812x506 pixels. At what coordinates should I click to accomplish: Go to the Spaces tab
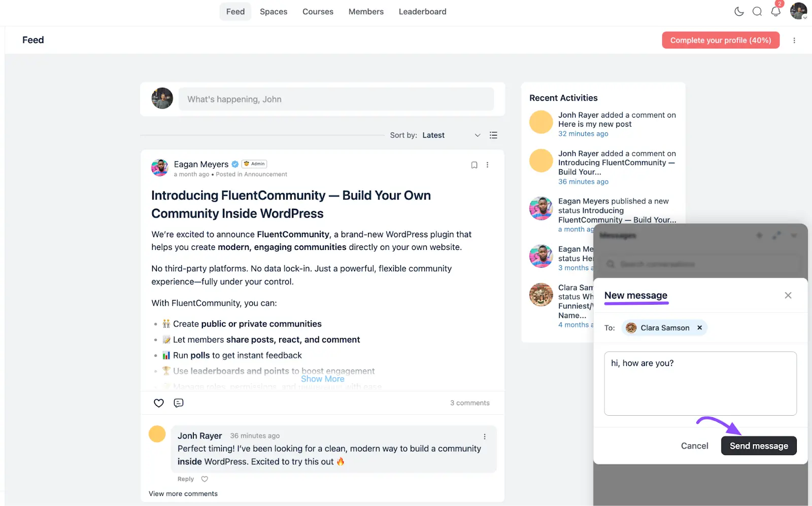click(x=274, y=12)
